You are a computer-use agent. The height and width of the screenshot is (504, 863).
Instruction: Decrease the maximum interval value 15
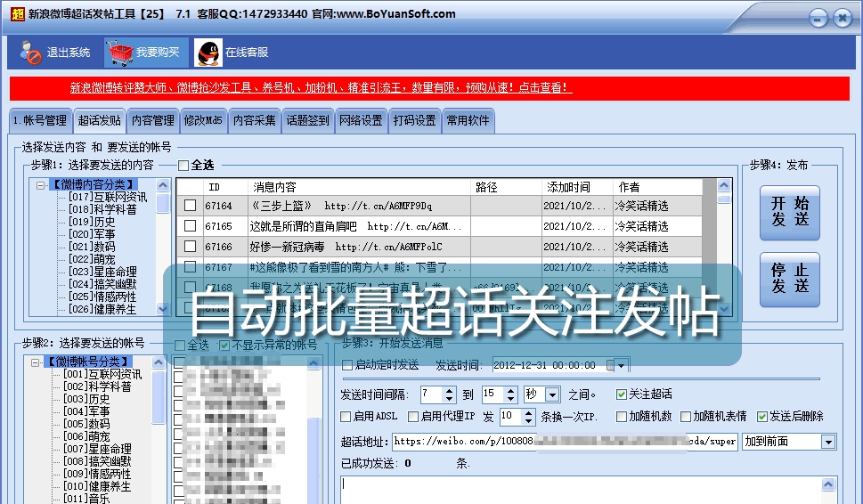pyautogui.click(x=510, y=398)
